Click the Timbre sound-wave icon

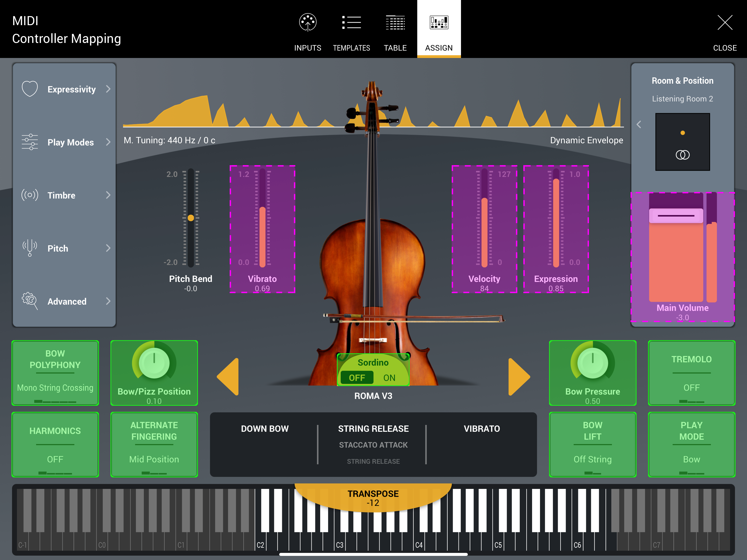tap(30, 195)
